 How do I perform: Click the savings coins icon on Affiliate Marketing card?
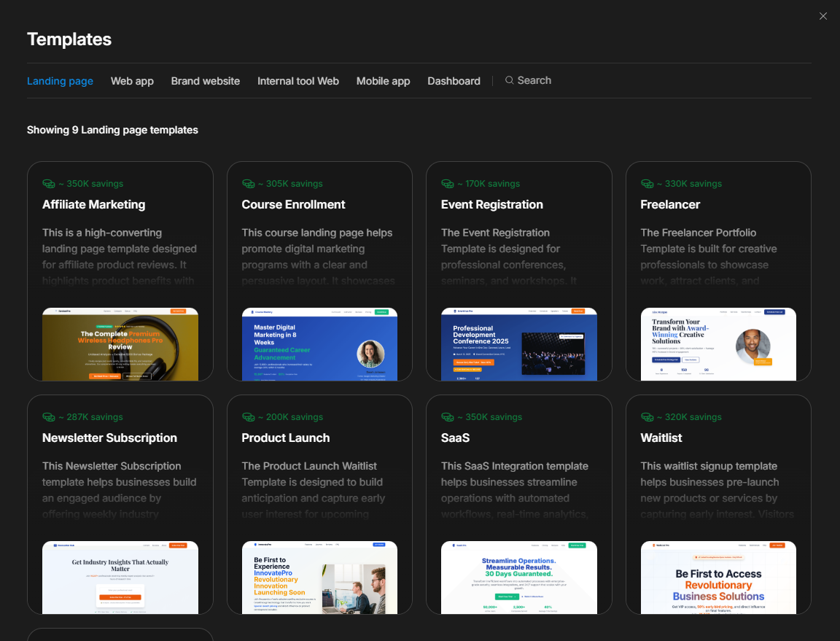(48, 184)
